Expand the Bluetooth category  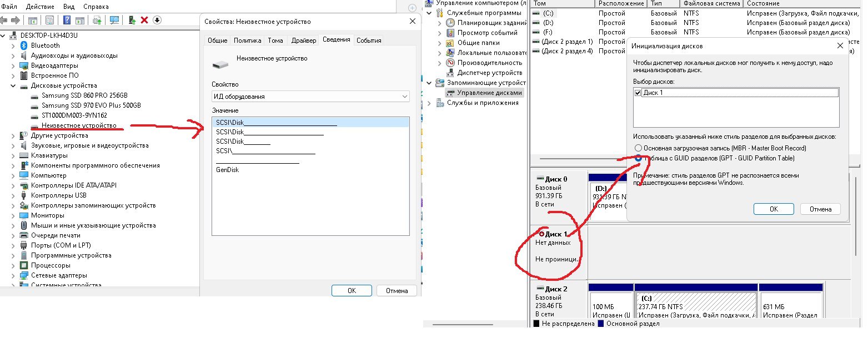click(13, 46)
